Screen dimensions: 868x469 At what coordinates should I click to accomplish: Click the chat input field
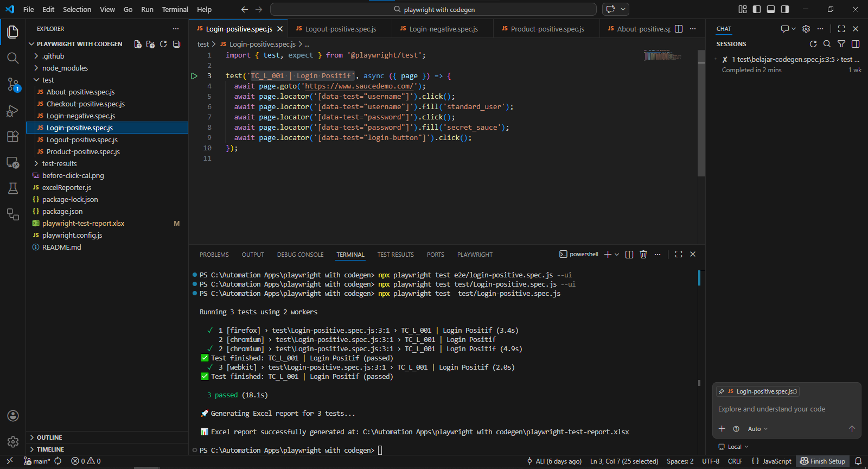pyautogui.click(x=787, y=409)
